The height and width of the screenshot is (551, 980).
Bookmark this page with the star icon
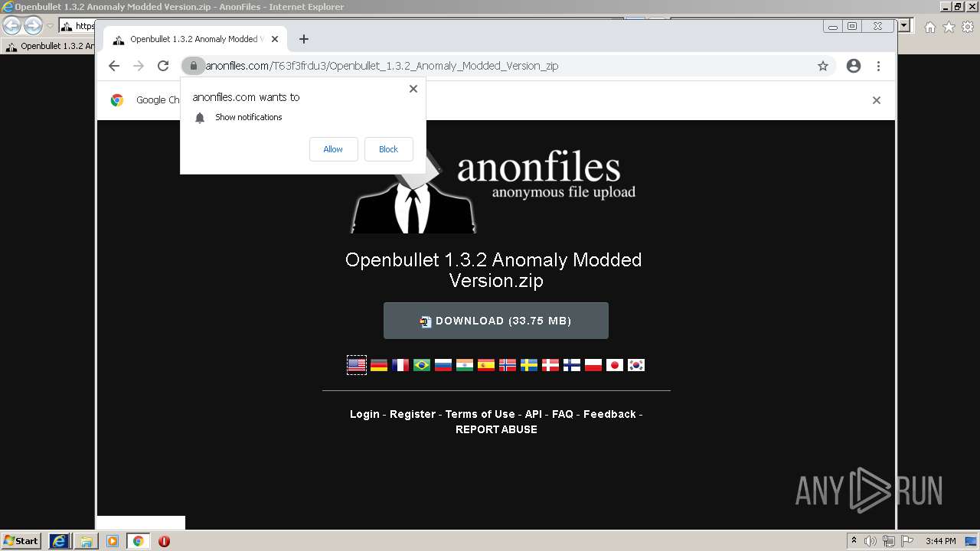[x=823, y=66]
